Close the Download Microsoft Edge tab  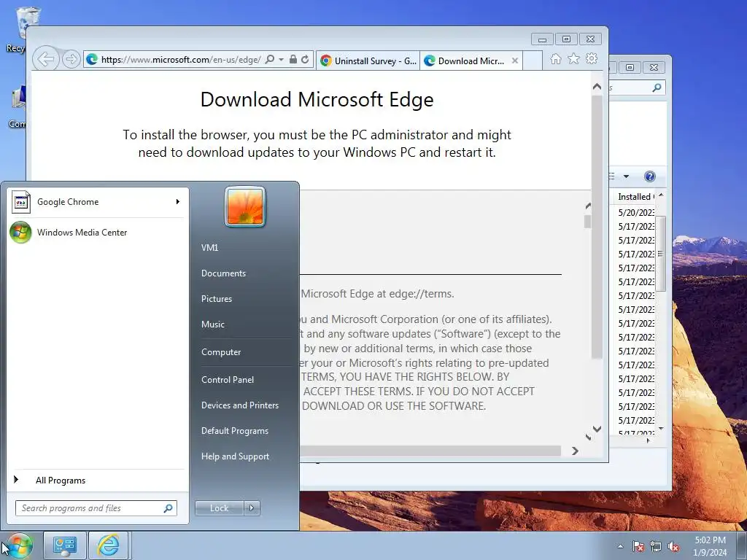tap(515, 61)
